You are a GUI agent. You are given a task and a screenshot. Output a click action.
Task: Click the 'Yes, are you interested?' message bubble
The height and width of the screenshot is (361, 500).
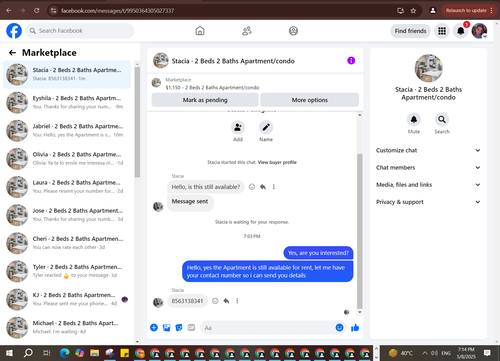(x=318, y=253)
